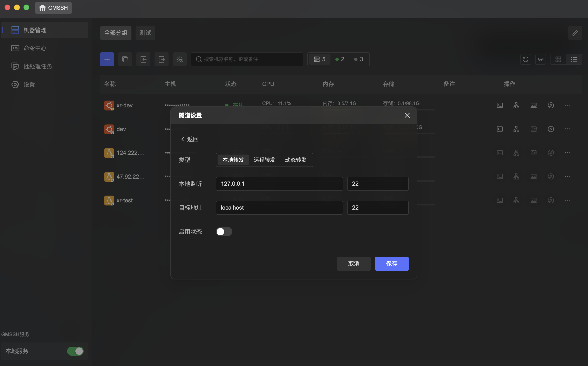
Task: Open more options for xr-dev row
Action: tap(567, 105)
